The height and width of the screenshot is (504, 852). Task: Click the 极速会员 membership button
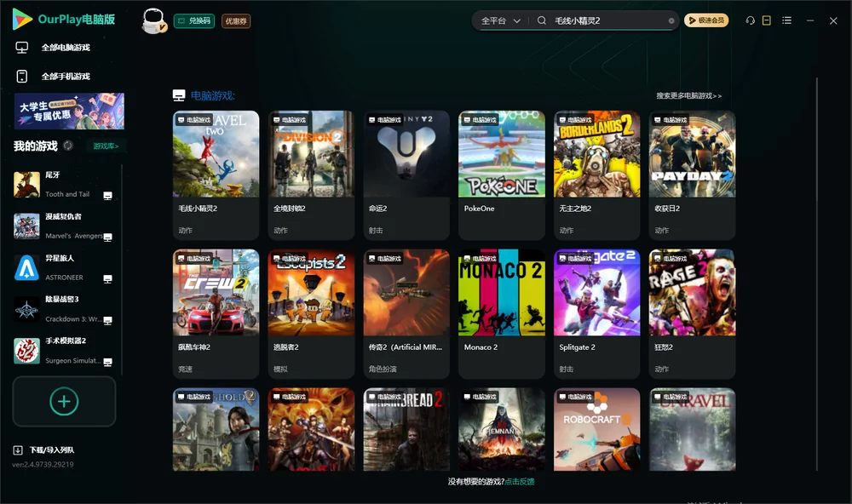pos(706,20)
